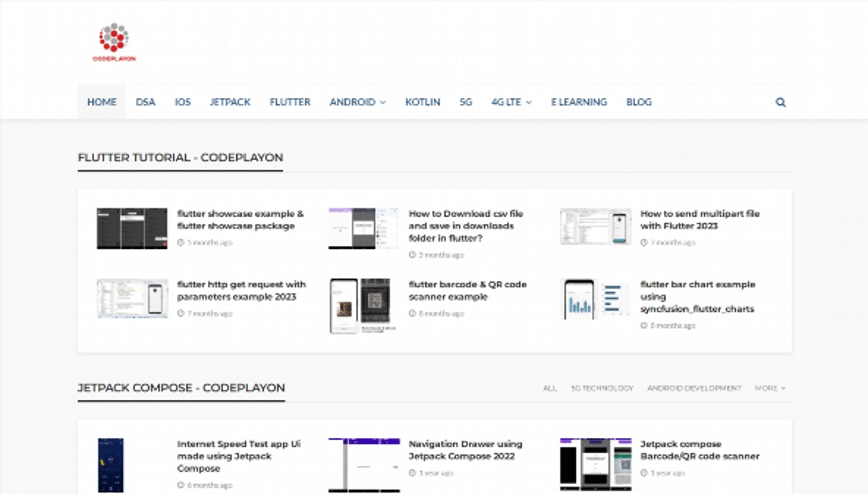The height and width of the screenshot is (494, 868).
Task: Click the Internet Speed Test app thumbnail
Action: pos(111,465)
